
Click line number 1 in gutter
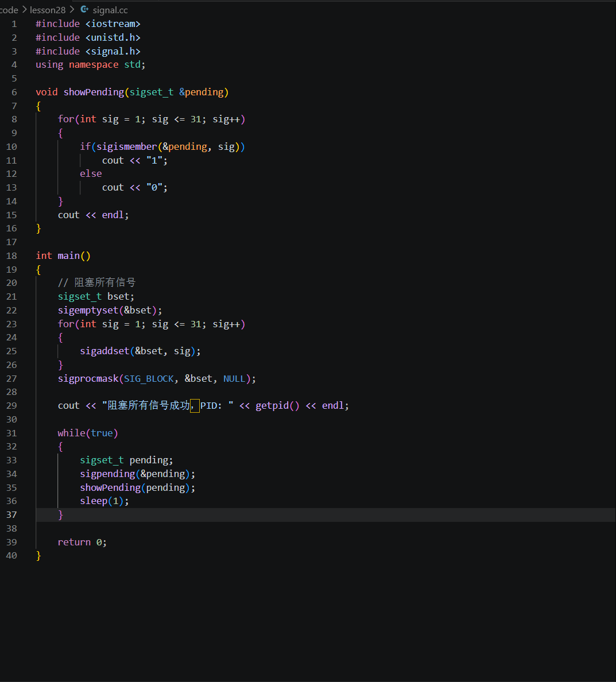14,24
